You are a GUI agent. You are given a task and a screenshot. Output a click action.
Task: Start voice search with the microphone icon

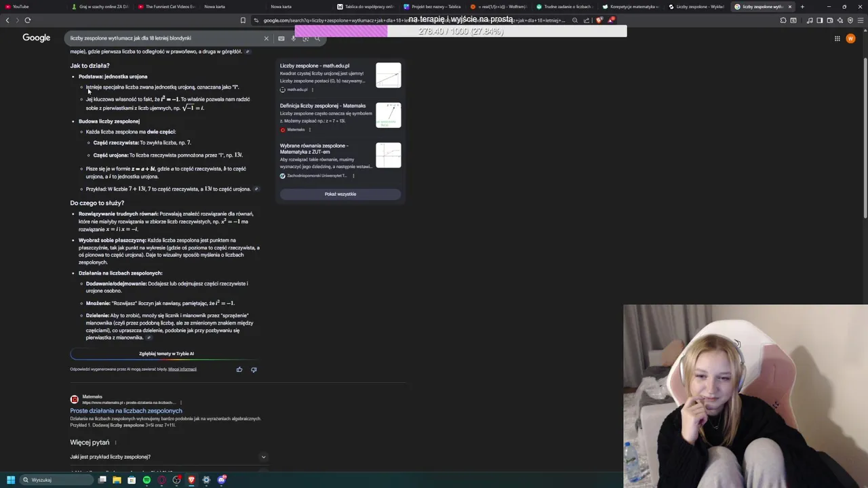click(x=294, y=39)
